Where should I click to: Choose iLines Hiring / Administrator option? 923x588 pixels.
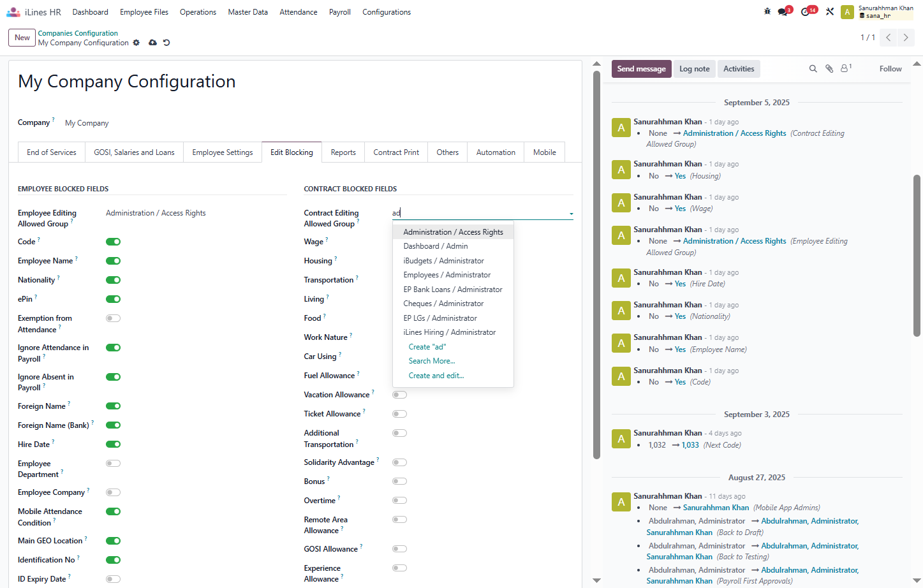coord(453,332)
